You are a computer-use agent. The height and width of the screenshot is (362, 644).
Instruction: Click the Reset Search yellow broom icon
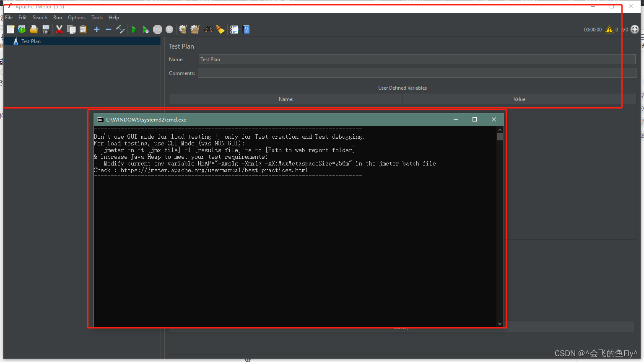(x=220, y=29)
